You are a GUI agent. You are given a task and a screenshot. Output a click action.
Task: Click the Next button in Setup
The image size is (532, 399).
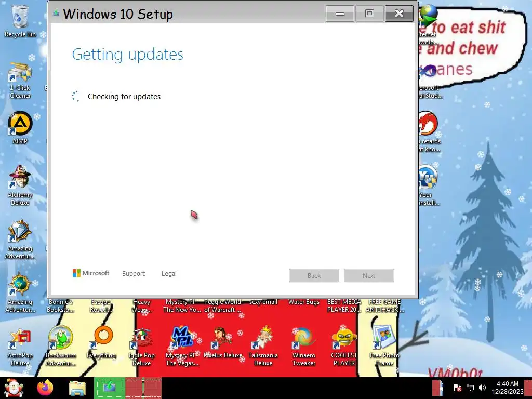coord(369,275)
